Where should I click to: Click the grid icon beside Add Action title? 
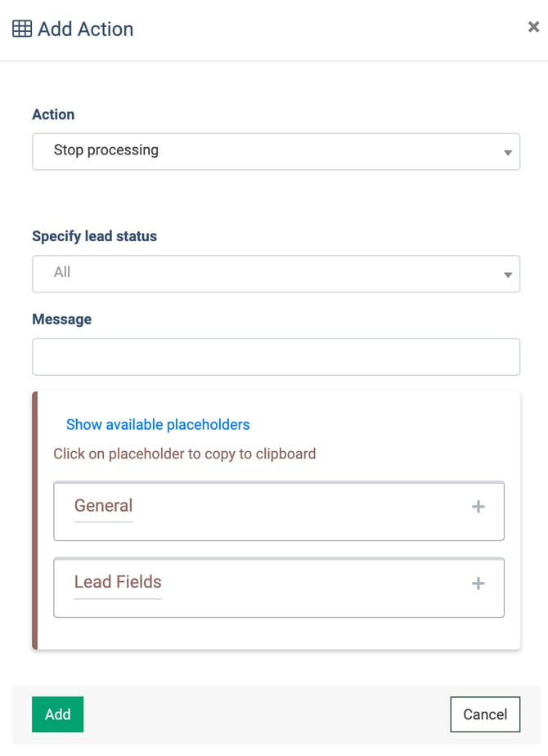[x=21, y=27]
